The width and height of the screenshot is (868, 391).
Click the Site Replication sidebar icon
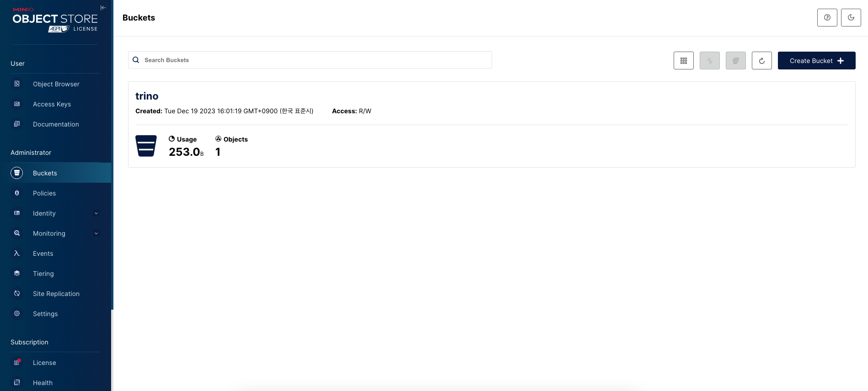(17, 293)
